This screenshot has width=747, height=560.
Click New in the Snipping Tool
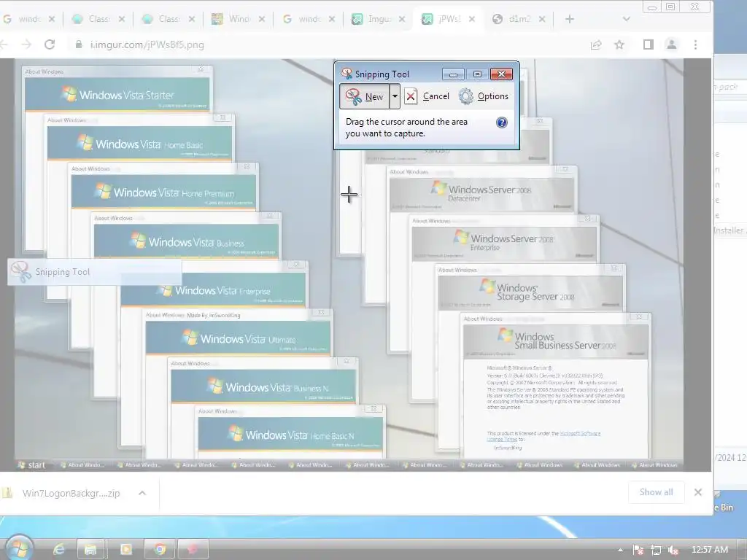click(x=365, y=96)
